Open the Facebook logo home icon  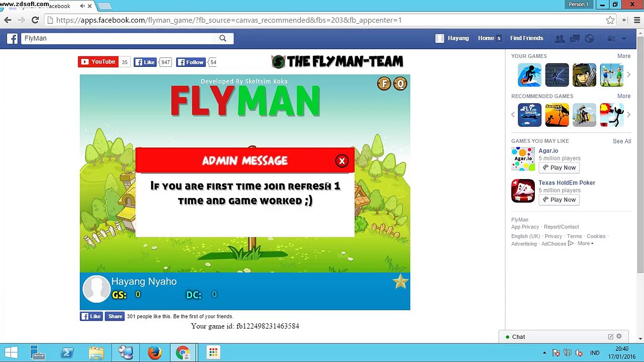tap(13, 38)
